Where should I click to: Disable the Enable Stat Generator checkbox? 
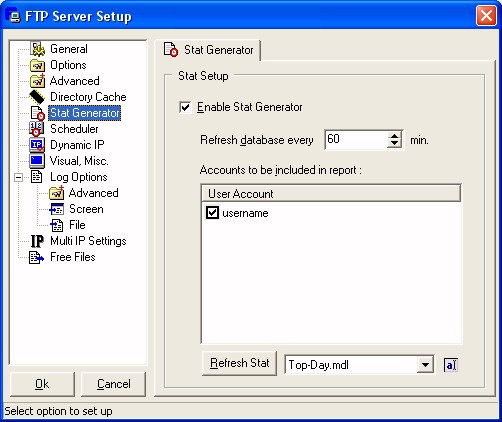point(185,107)
